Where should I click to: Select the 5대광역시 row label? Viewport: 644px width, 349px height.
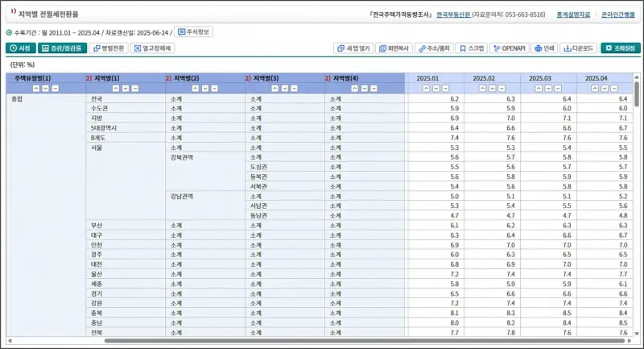coord(104,128)
